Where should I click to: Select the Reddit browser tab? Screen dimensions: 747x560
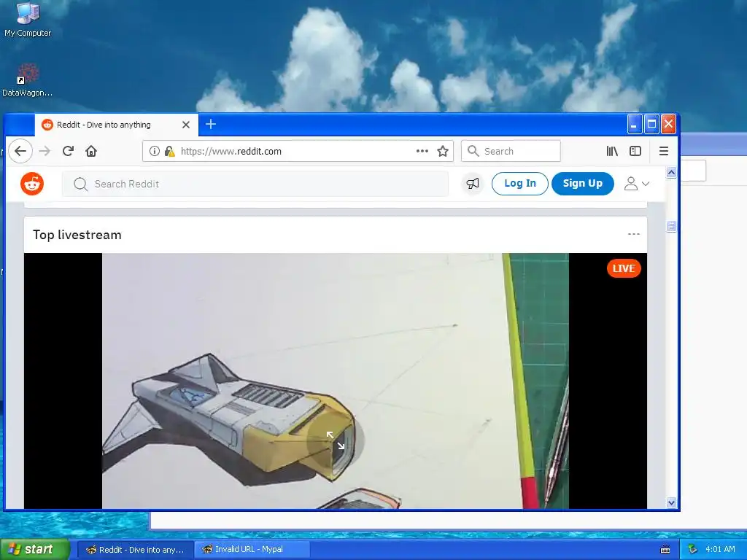click(116, 125)
